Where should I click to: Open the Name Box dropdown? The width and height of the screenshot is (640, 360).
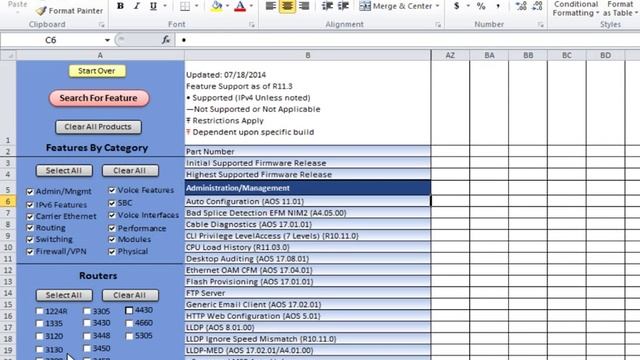pyautogui.click(x=107, y=40)
